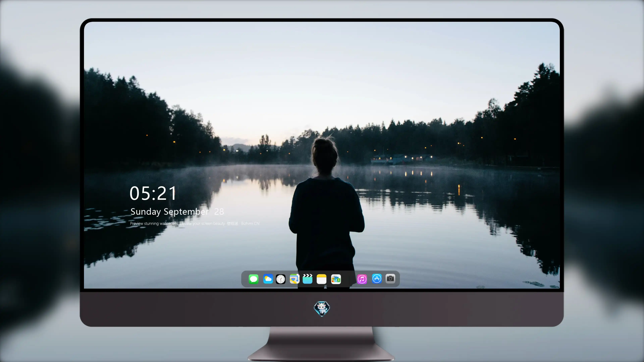644x362 pixels.
Task: Open the green Messages app in the dock
Action: 254,279
